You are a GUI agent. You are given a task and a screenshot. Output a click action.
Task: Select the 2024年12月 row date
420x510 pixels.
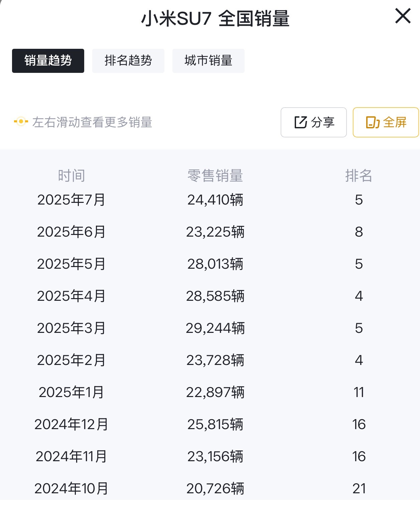pos(72,424)
